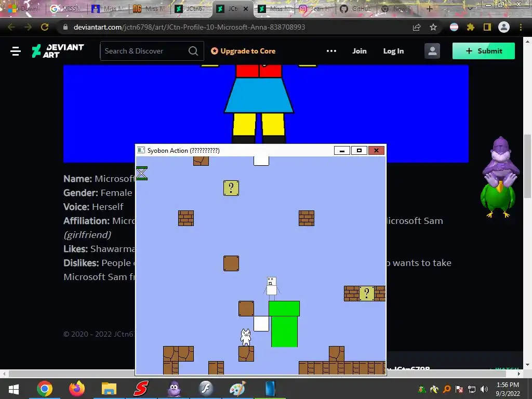The height and width of the screenshot is (399, 532).
Task: Open the three-dot more options menu
Action: coord(331,51)
